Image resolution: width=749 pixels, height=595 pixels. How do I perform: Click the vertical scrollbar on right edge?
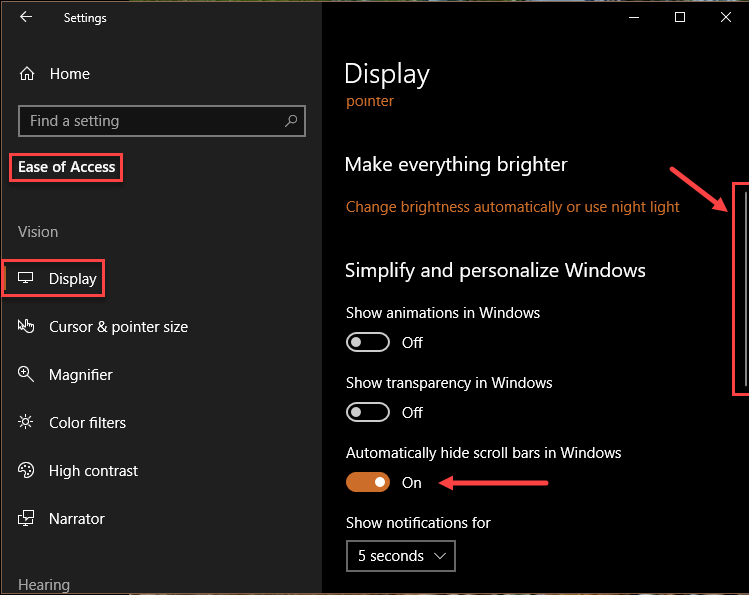click(746, 288)
